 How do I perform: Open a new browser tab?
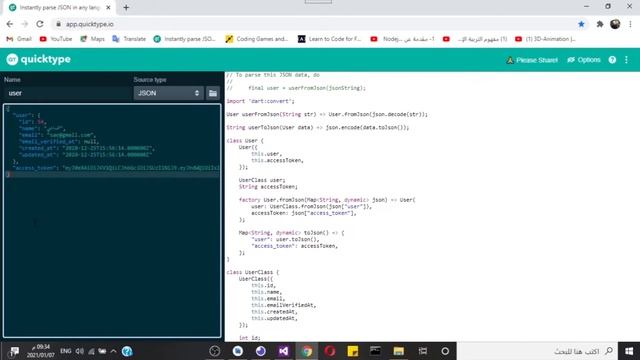(x=126, y=7)
